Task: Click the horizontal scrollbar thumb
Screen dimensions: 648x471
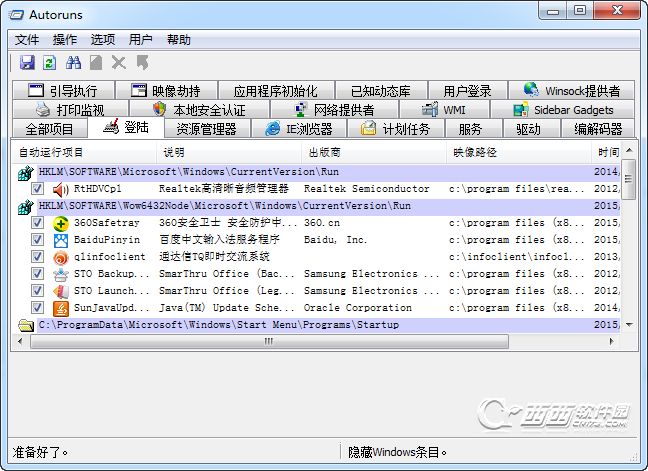Action: click(x=269, y=341)
